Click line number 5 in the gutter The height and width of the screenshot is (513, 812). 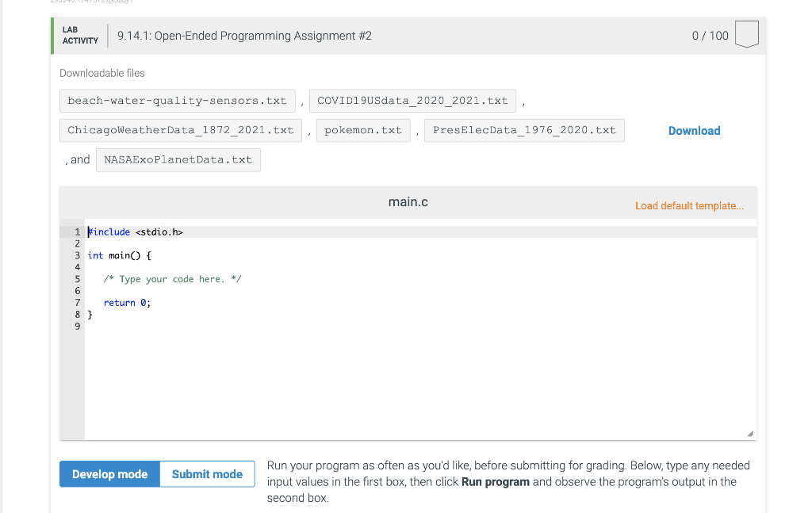tap(76, 278)
